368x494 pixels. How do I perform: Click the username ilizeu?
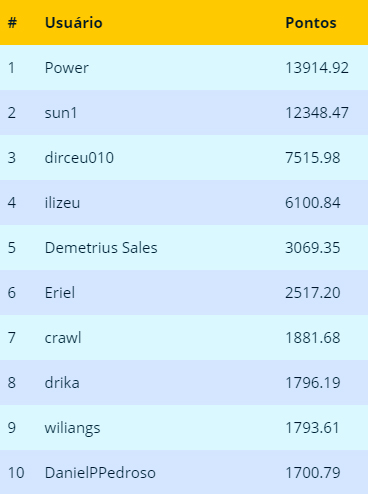(62, 203)
